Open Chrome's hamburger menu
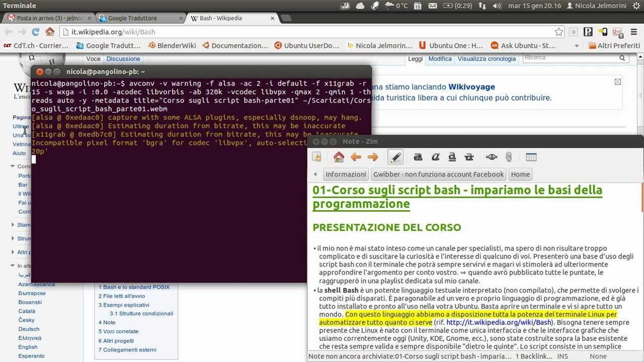Image resolution: width=644 pixels, height=362 pixels. click(x=634, y=32)
